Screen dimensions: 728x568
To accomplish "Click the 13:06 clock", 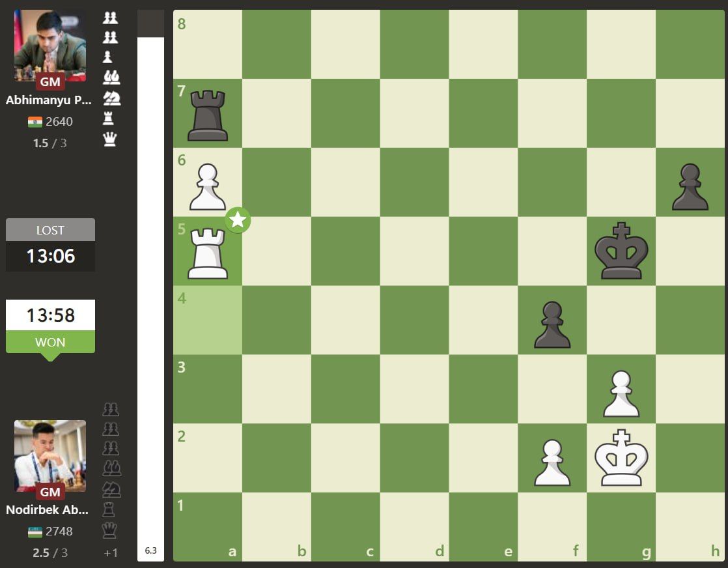I will click(x=50, y=256).
